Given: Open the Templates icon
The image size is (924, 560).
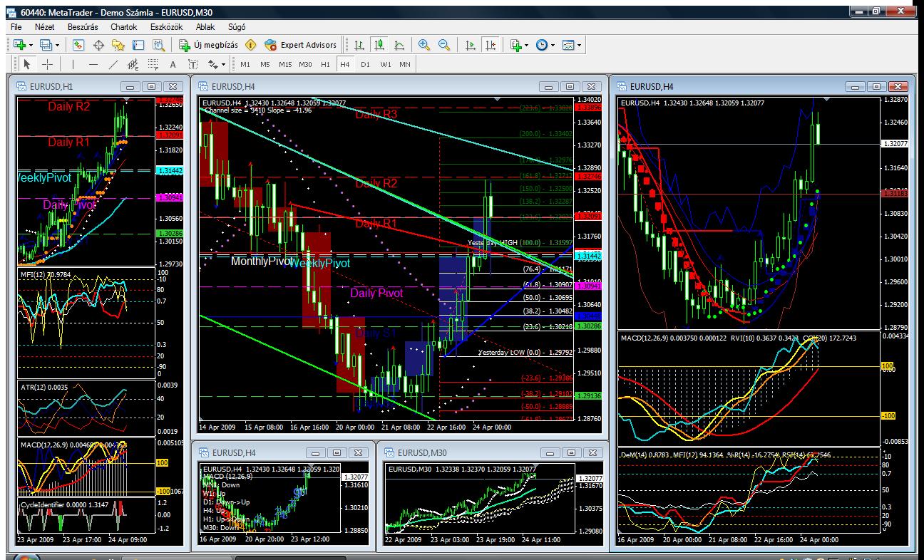Looking at the screenshot, I should coord(568,45).
